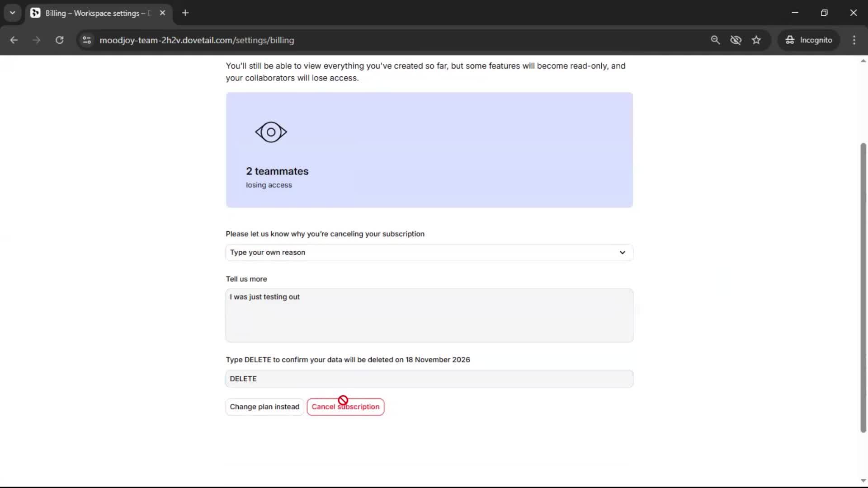
Task: Open a new tab with the plus icon
Action: (185, 13)
